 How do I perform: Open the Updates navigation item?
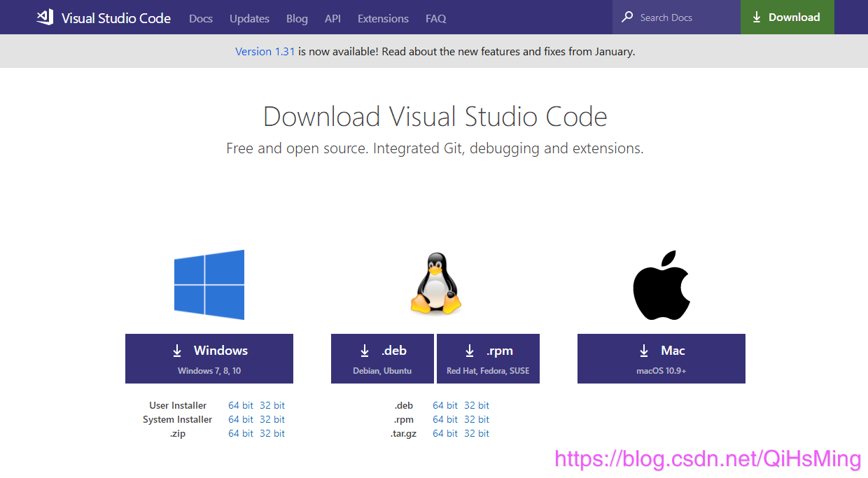click(x=249, y=18)
